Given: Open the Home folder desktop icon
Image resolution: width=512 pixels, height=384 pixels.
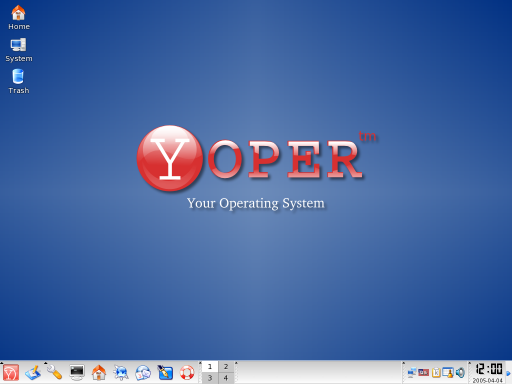Looking at the screenshot, I should [x=19, y=18].
